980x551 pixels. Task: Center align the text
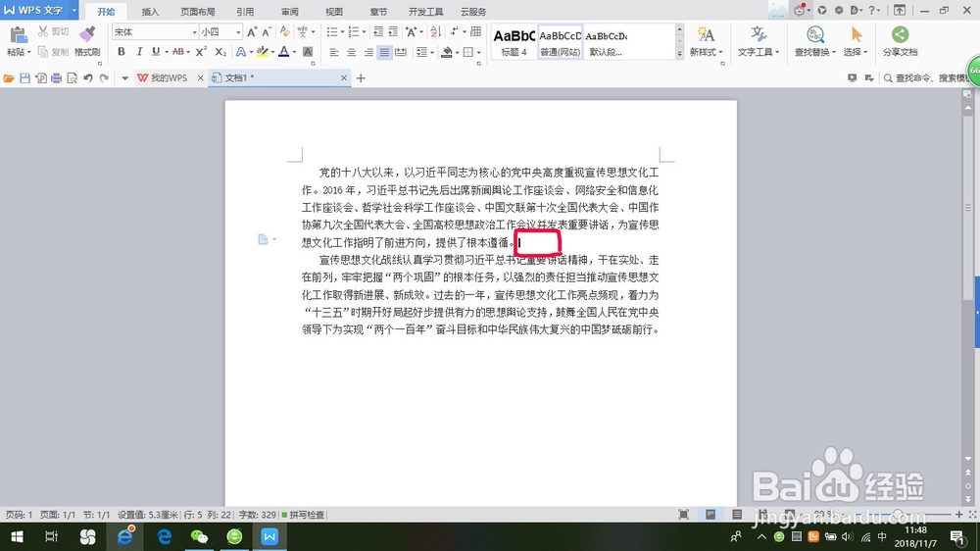tap(351, 52)
